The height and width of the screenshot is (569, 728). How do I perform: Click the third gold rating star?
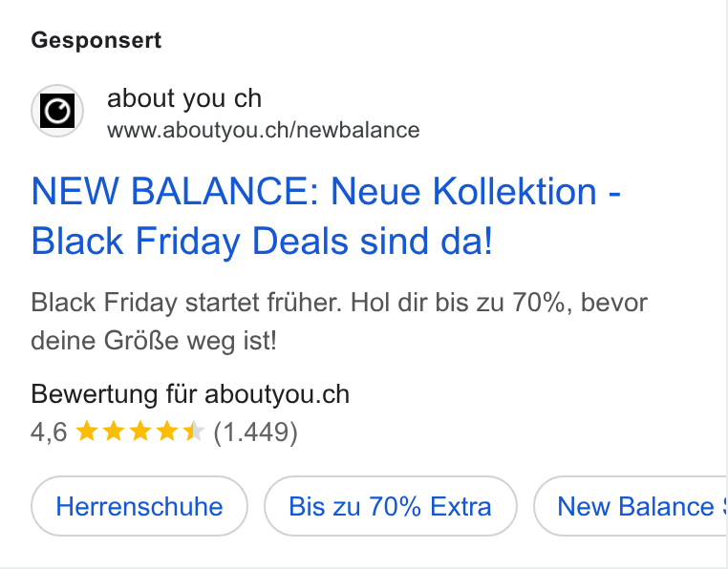coord(140,432)
